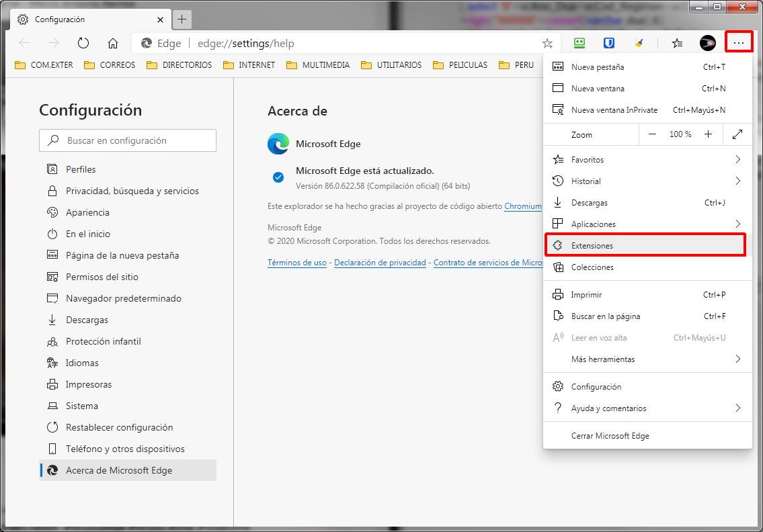Select Acerca de Microsoft Edge section
763x532 pixels.
[128, 470]
